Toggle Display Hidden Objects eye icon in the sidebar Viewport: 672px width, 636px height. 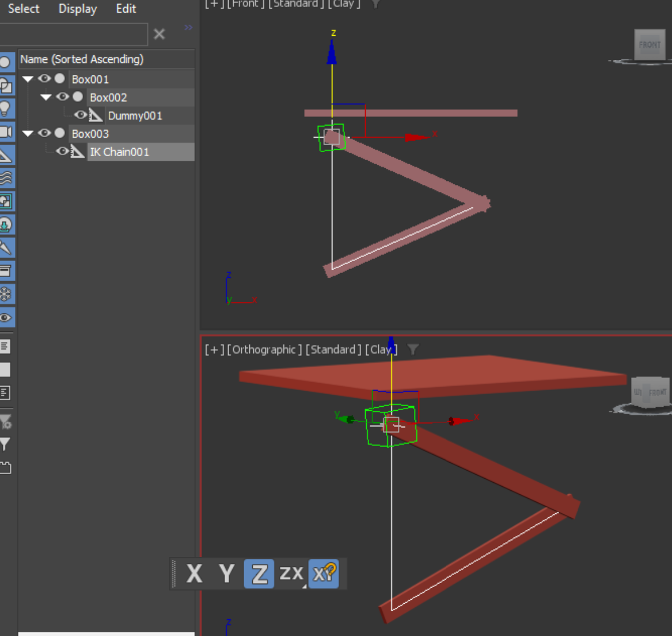pyautogui.click(x=6, y=317)
